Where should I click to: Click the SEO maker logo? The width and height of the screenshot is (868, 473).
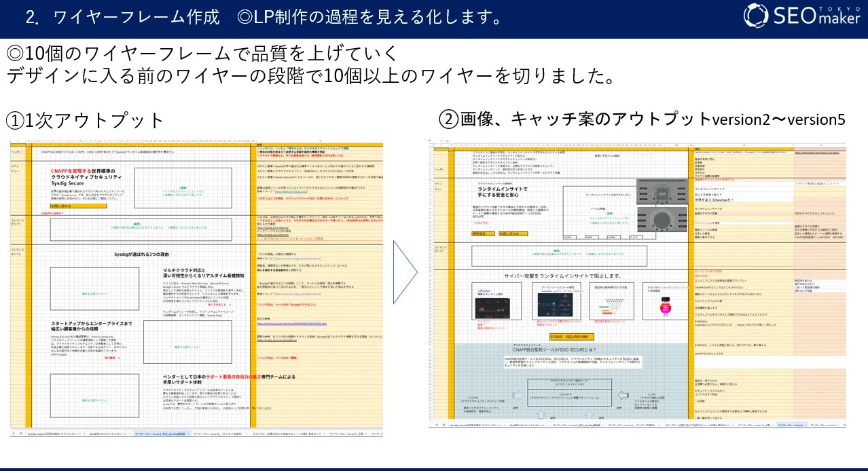pos(802,17)
